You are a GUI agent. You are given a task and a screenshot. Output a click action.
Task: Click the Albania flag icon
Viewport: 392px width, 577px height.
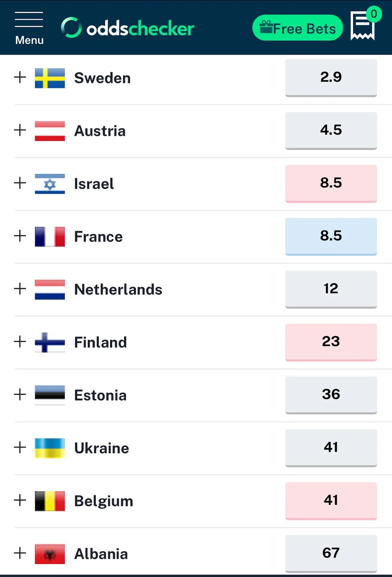[x=50, y=554]
